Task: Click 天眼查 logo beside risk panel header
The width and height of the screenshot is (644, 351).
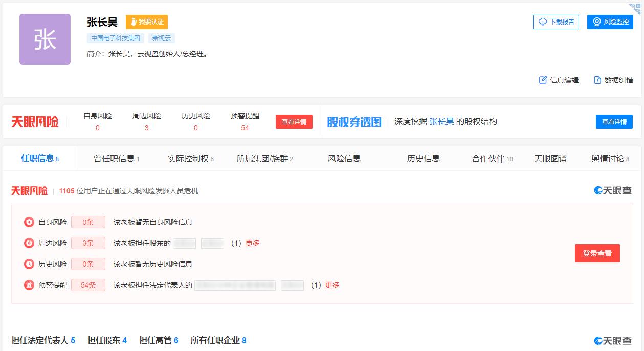Action: coord(613,191)
